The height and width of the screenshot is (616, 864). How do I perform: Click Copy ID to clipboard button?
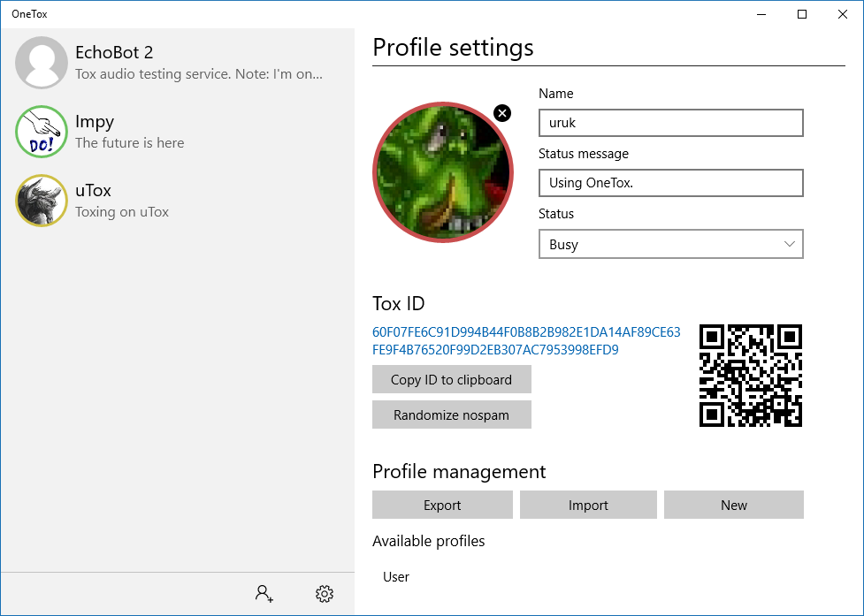click(452, 379)
